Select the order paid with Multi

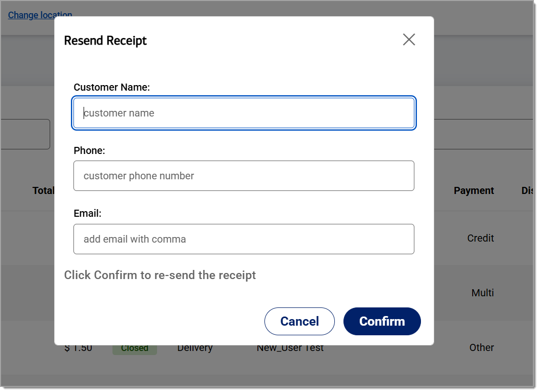482,293
